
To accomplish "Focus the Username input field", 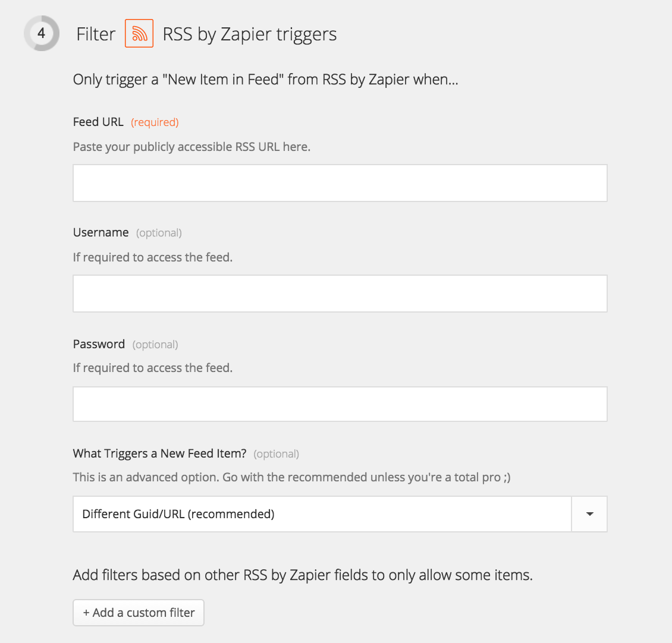I will [x=340, y=294].
